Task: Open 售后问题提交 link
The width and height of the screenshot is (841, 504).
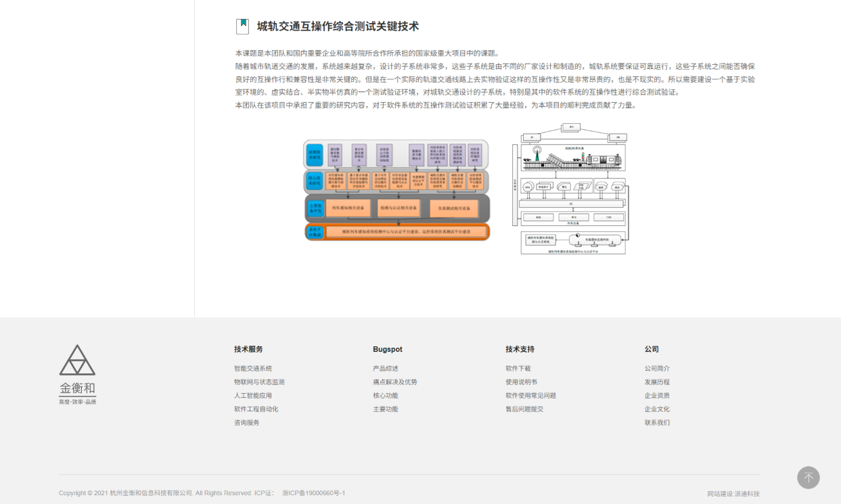Action: pos(524,409)
